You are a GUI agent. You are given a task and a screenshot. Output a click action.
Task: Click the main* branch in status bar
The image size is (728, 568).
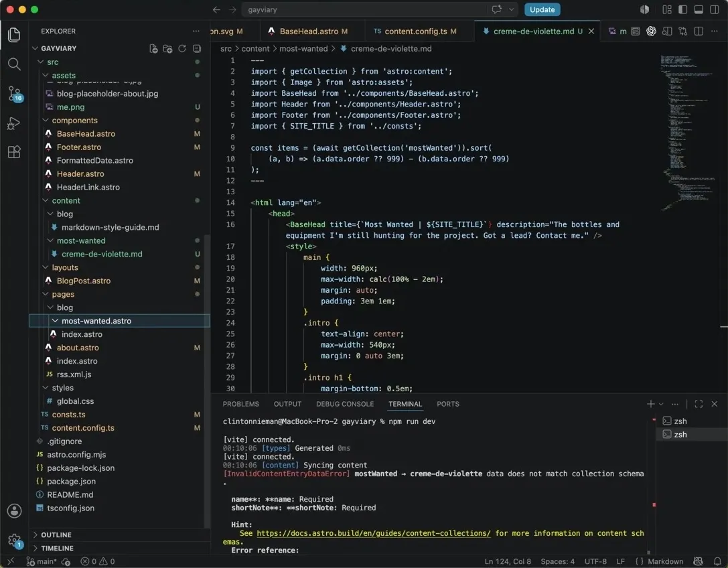[x=42, y=561]
